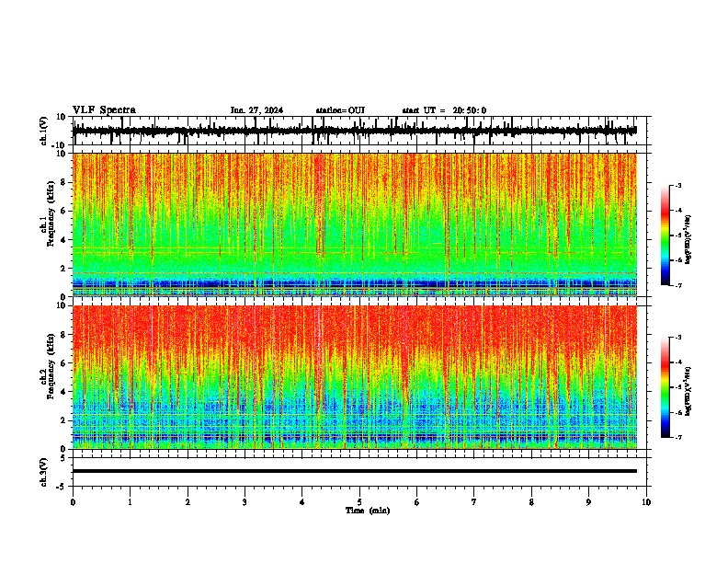Select the "start UT = 20:50: 0" text
The image size is (728, 563).
pos(444,110)
